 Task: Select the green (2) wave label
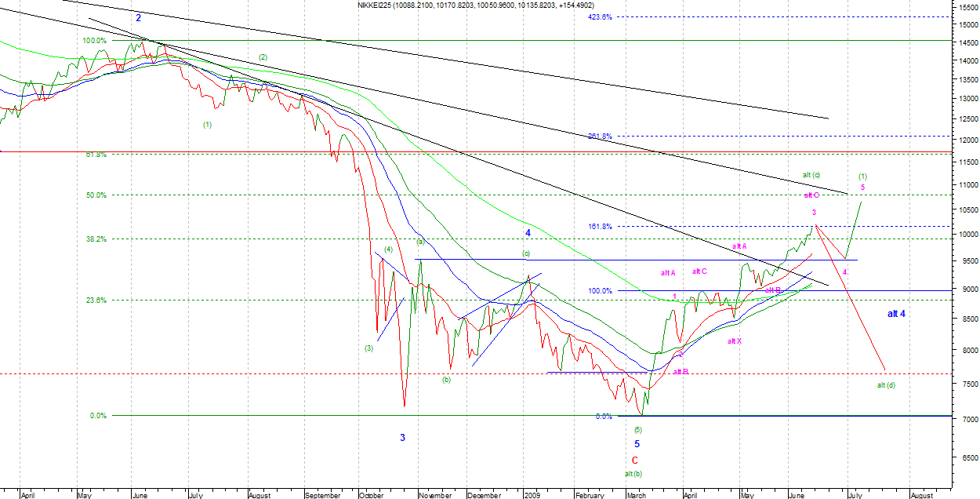263,57
